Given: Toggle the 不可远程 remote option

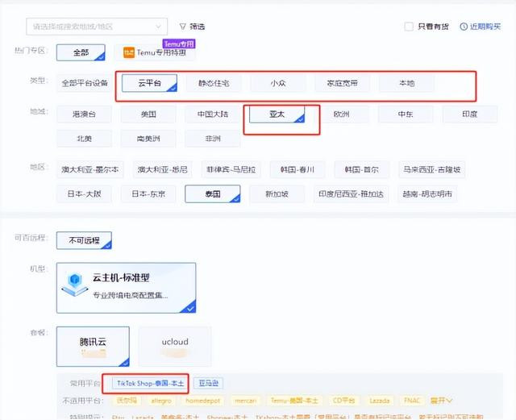Looking at the screenshot, I should tap(84, 240).
